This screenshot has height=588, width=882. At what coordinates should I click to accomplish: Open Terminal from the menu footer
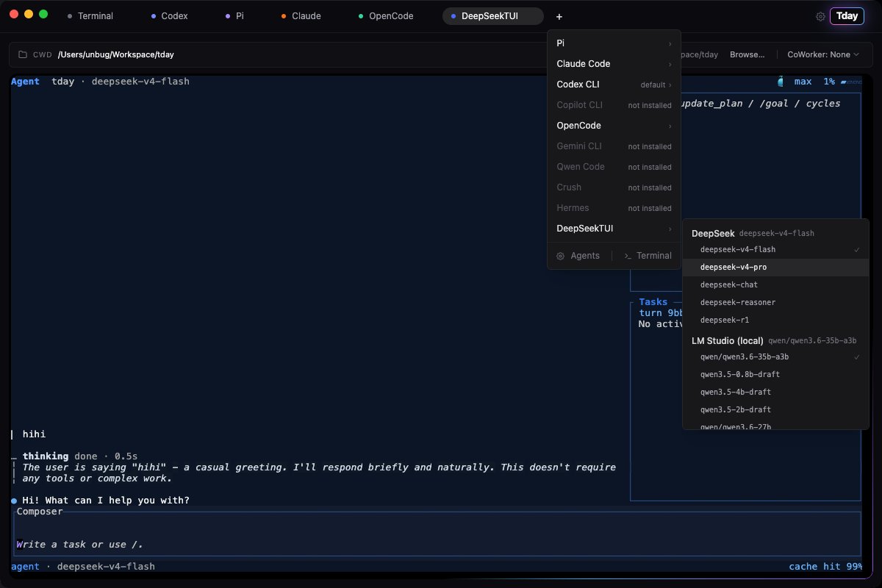(648, 256)
